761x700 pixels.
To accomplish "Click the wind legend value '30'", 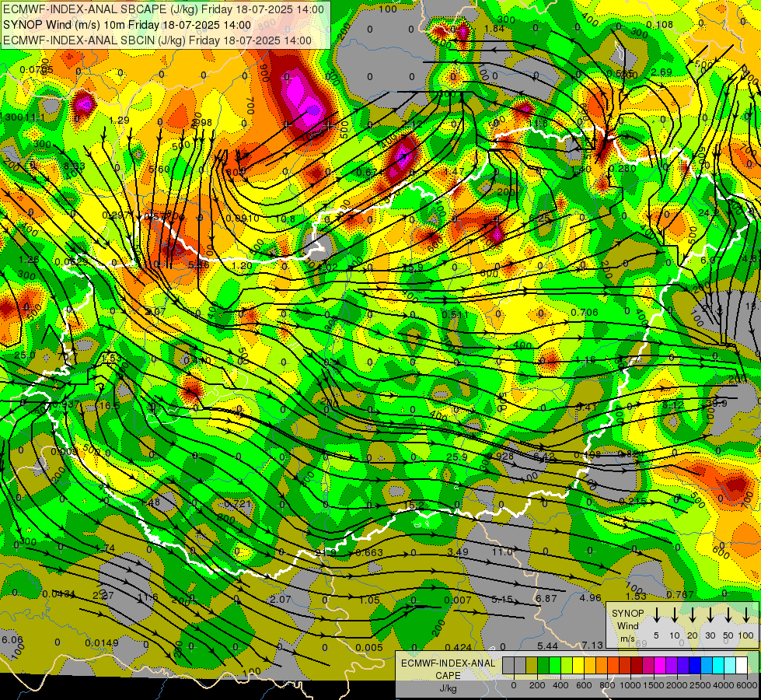I will tap(710, 635).
